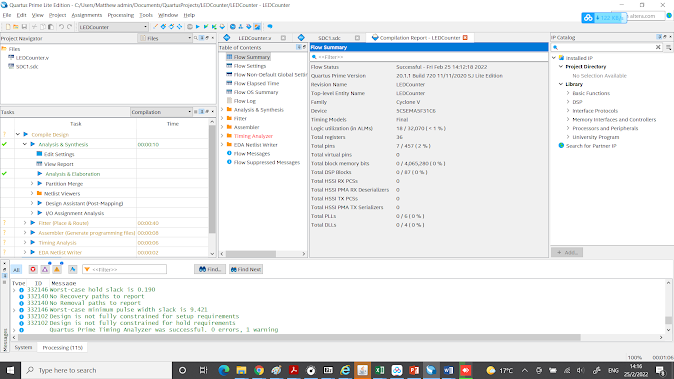Cut selection using the scissors icon
The width and height of the screenshot is (674, 379).
pyautogui.click(x=34, y=27)
